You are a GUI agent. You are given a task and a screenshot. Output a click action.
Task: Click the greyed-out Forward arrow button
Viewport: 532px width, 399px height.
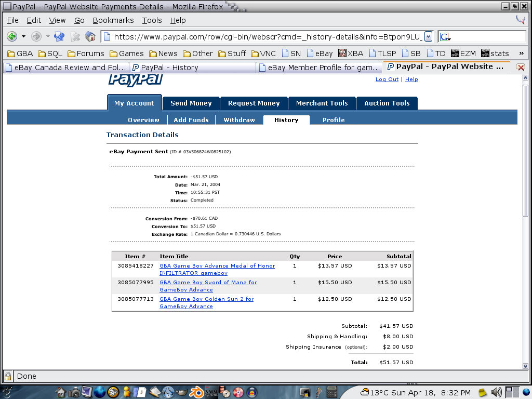(36, 36)
